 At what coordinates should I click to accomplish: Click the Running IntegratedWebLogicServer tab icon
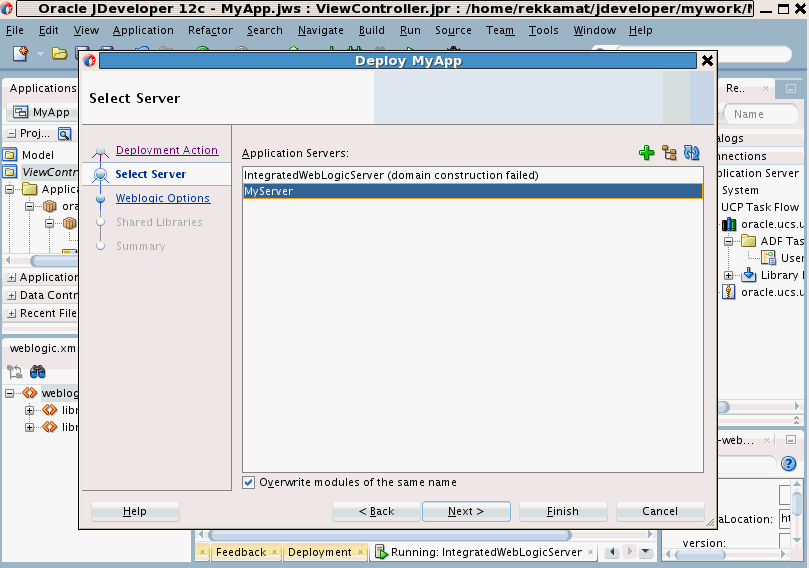pos(381,552)
